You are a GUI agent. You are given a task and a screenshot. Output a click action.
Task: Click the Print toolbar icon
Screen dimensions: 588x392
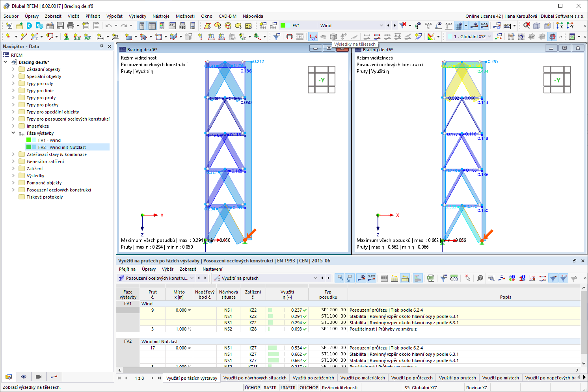[x=71, y=26]
